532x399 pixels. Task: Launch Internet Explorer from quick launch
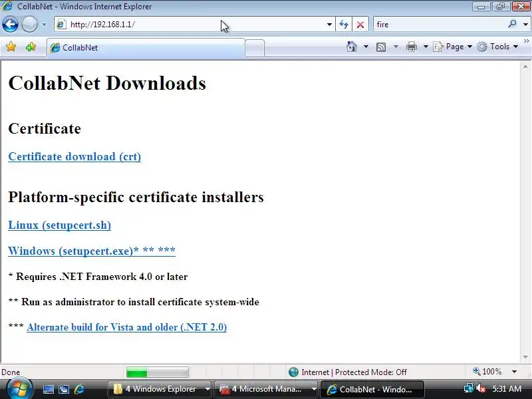(x=79, y=389)
